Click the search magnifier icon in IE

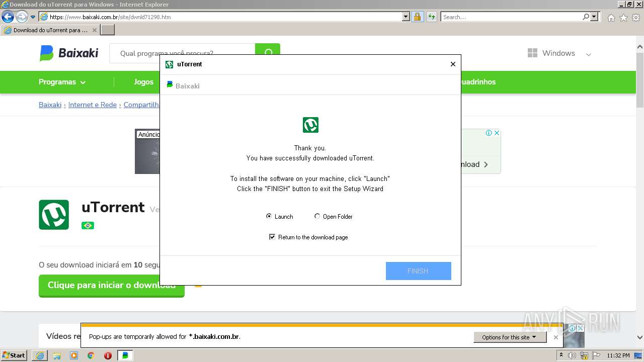586,17
